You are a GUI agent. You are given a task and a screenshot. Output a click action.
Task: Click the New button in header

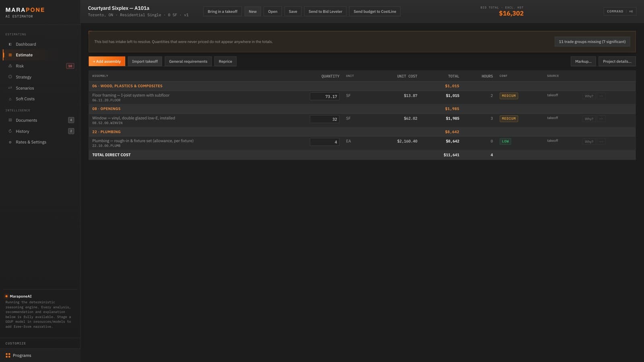coord(252,11)
